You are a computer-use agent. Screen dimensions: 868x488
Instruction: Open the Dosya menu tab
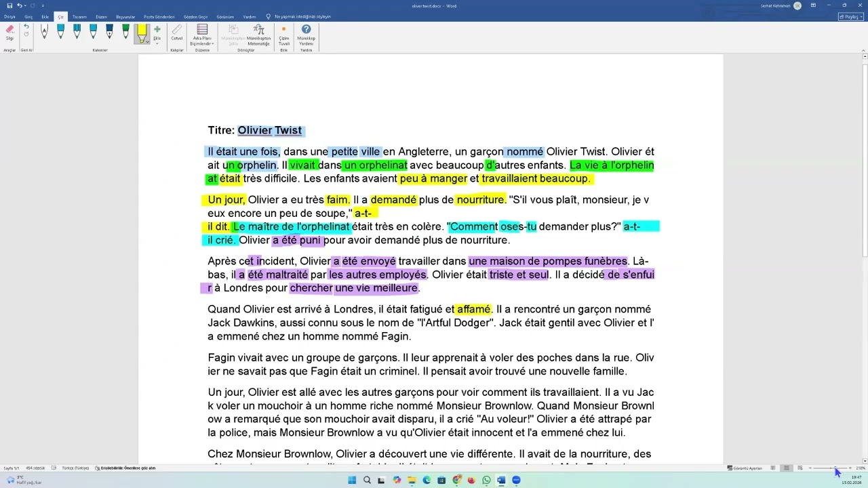9,16
